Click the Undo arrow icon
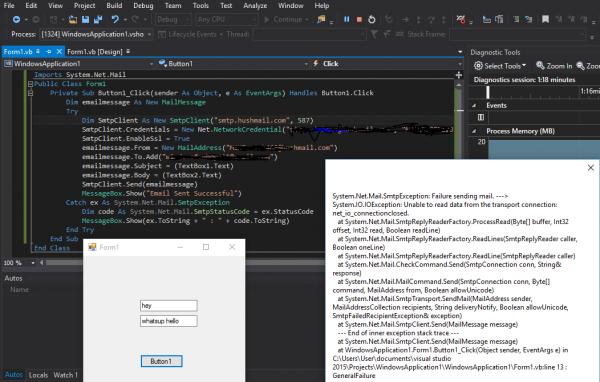The image size is (600, 382). pos(115,20)
